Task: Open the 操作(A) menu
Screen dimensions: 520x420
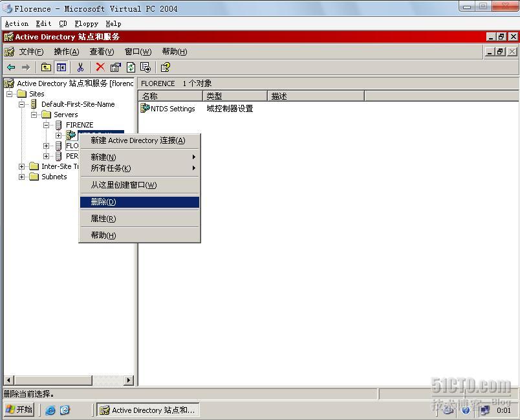Action: click(x=67, y=52)
